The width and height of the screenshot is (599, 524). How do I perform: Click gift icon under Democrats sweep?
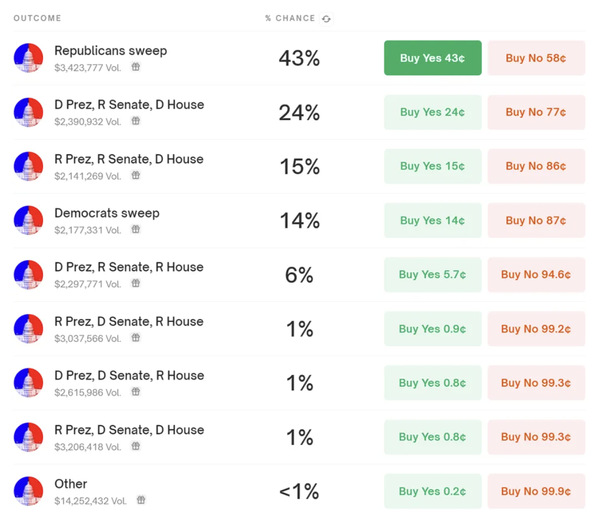pos(136,230)
